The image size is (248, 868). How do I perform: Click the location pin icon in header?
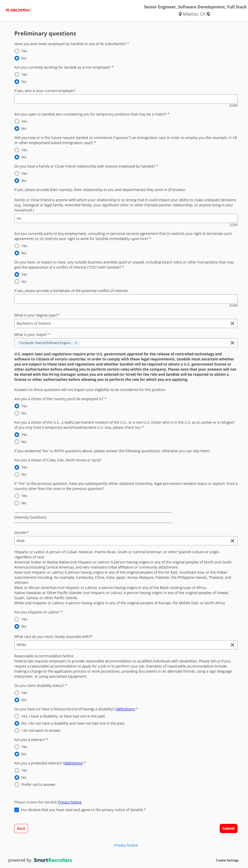click(180, 14)
